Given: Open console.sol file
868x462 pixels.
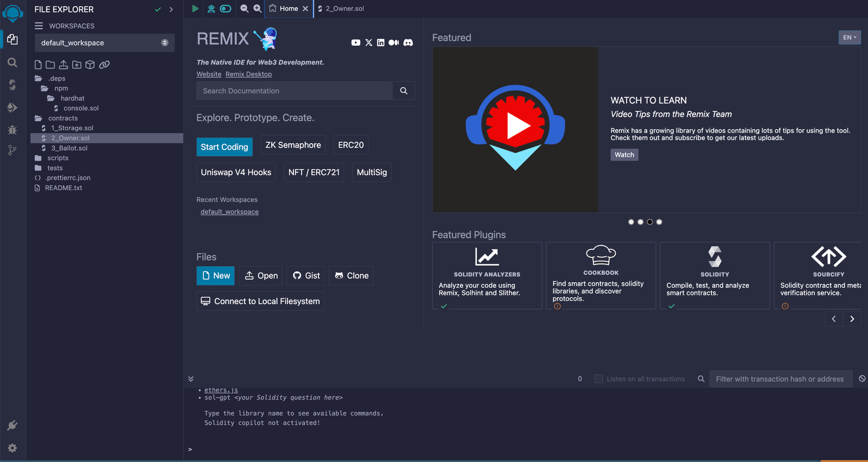Looking at the screenshot, I should click(x=81, y=109).
